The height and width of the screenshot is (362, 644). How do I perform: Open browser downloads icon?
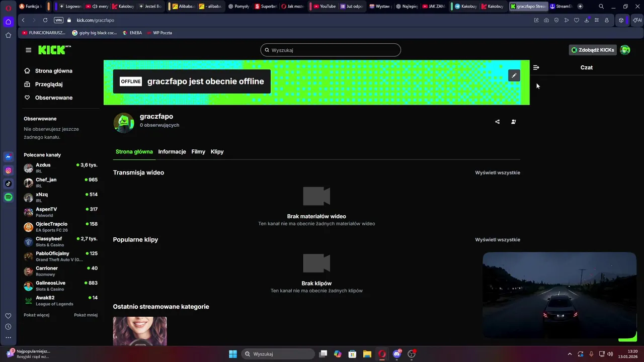coord(587,20)
